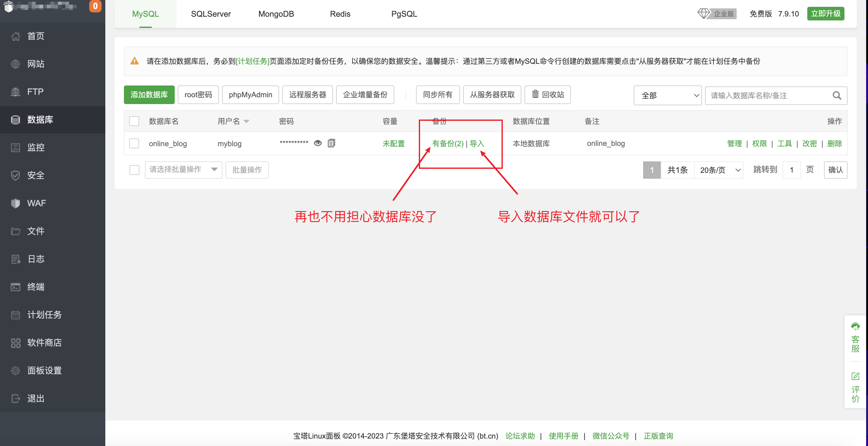
Task: Click the 网站 globe icon
Action: [x=15, y=64]
